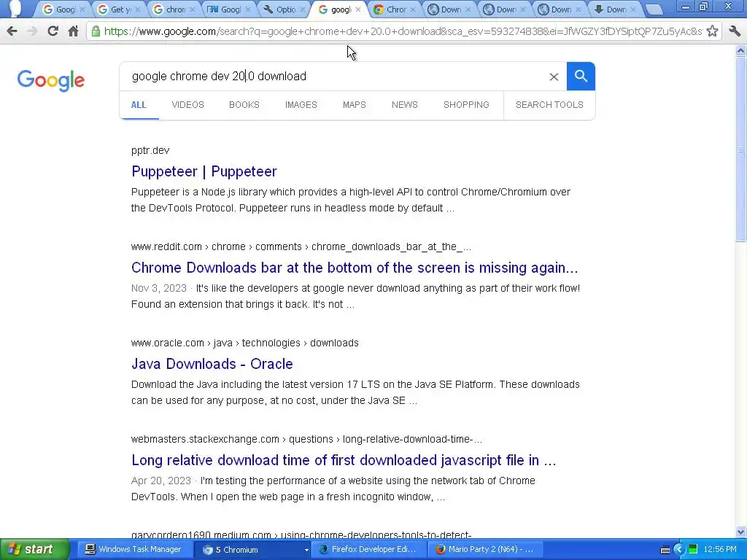This screenshot has height=560, width=747.
Task: Click the vertical scrollbar thumb
Action: [x=741, y=149]
